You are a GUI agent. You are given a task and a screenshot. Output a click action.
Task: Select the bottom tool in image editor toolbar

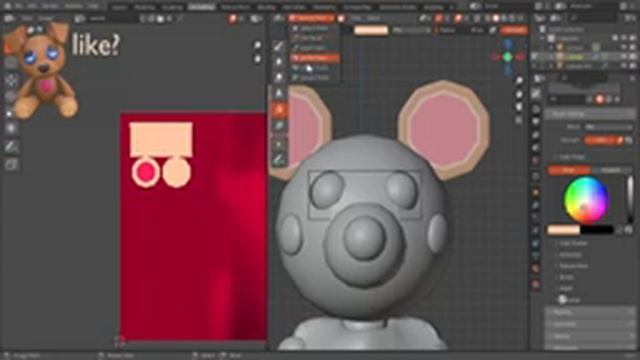point(11,164)
